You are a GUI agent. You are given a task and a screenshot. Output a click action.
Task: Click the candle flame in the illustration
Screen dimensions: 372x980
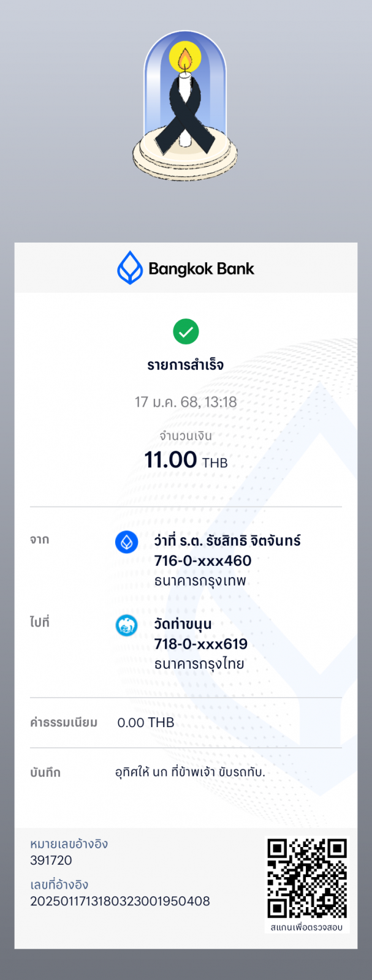[185, 60]
